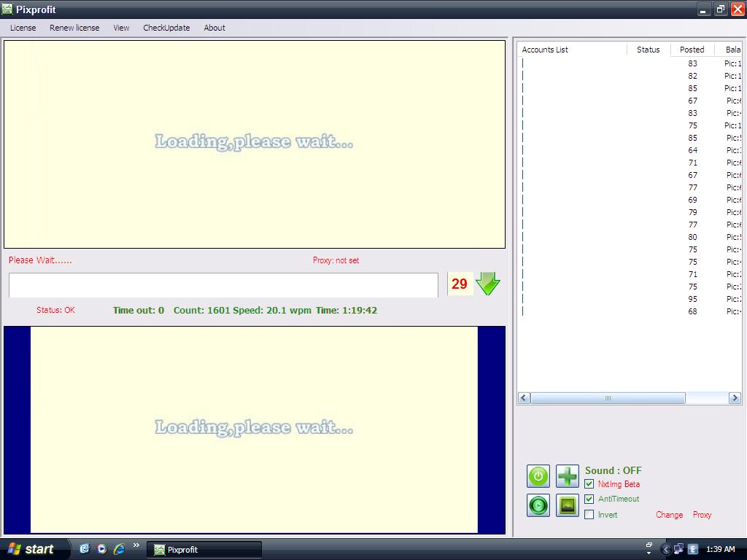Screen dimensions: 747x560
Task: Click the Proxy link
Action: point(702,515)
